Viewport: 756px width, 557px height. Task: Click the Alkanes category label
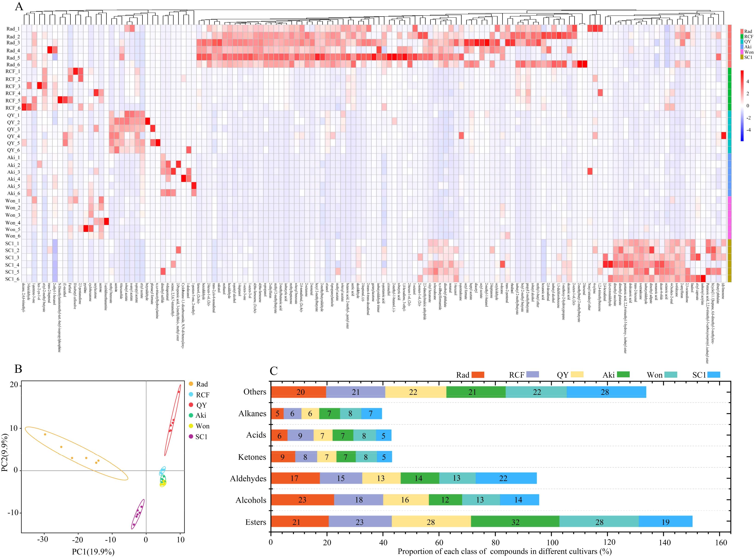point(252,413)
